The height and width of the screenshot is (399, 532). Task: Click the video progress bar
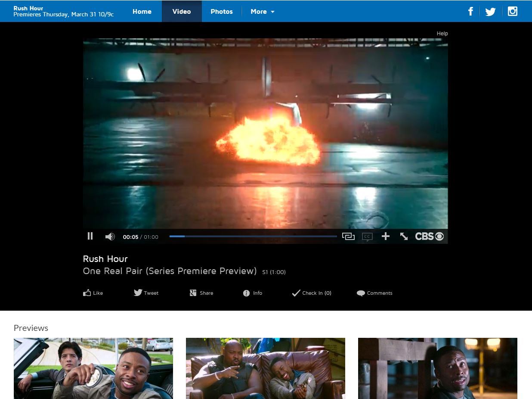pos(253,236)
